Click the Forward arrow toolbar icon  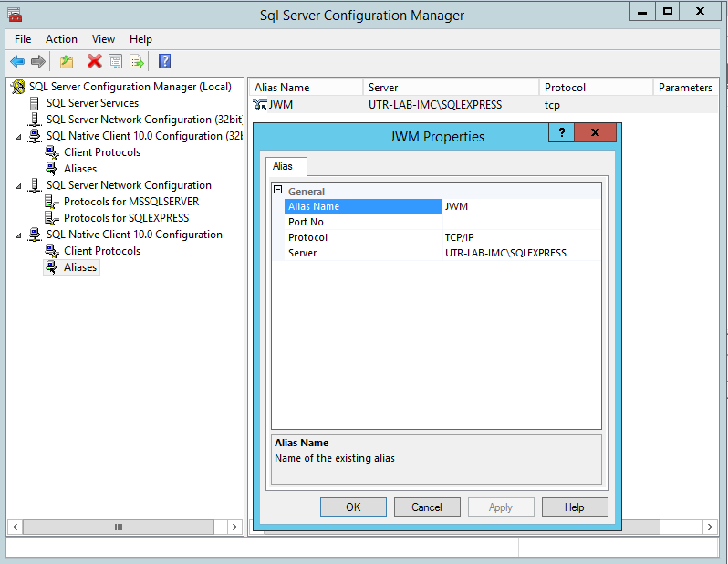(x=38, y=61)
